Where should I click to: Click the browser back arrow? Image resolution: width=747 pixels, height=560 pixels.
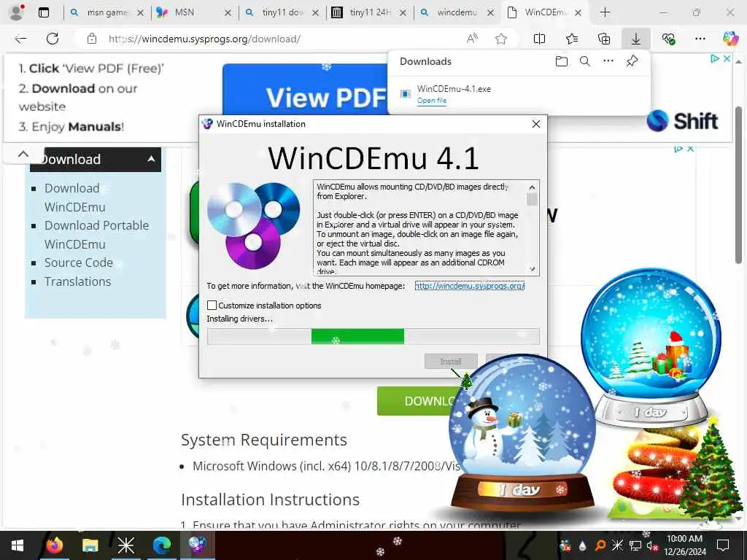tap(20, 39)
